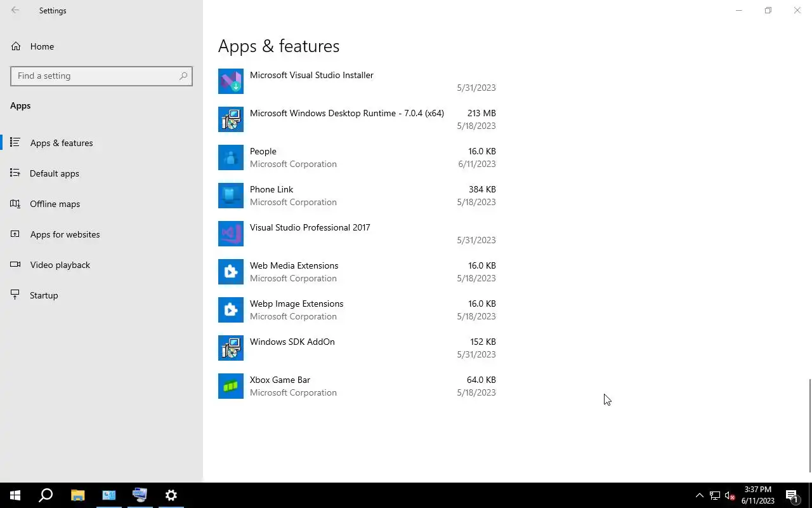
Task: Click the magnifier icon in Find a setting
Action: [183, 76]
